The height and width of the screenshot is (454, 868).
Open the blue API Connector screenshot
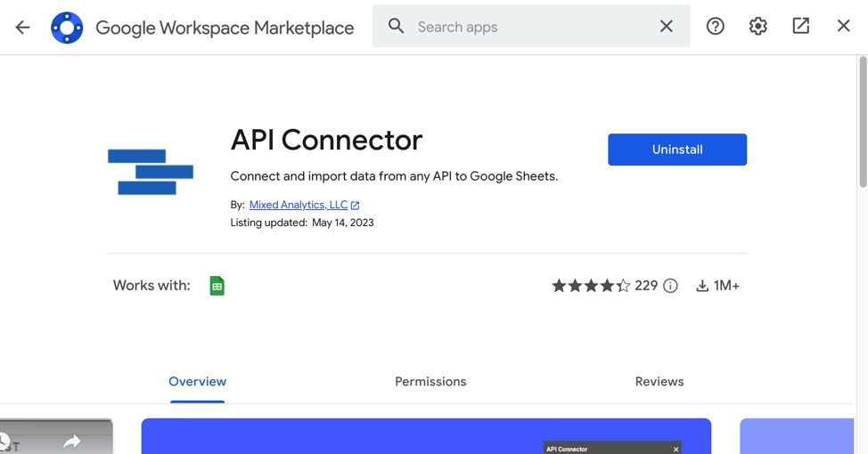click(426, 436)
